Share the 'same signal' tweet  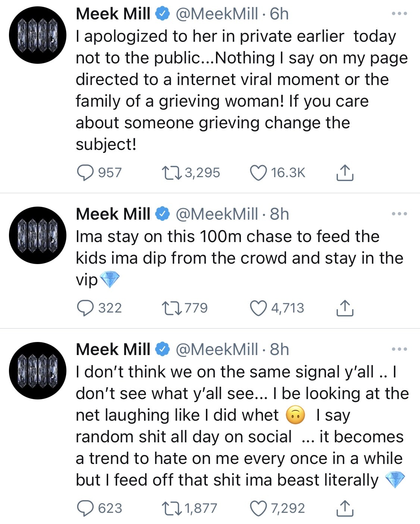(x=345, y=509)
